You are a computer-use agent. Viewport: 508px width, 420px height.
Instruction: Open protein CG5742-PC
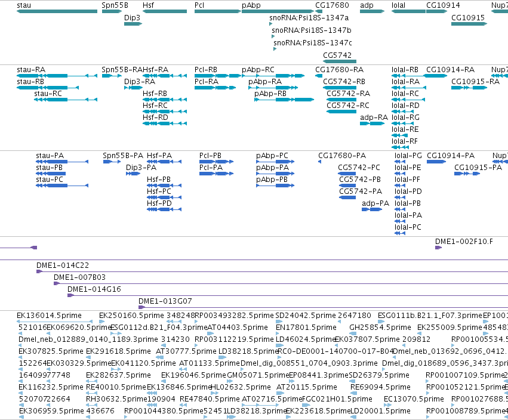coord(347,174)
